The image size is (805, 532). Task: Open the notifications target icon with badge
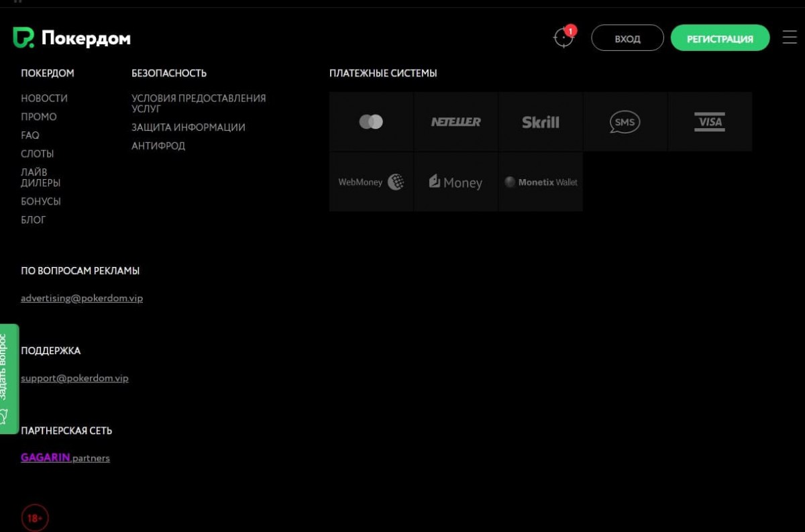[563, 38]
